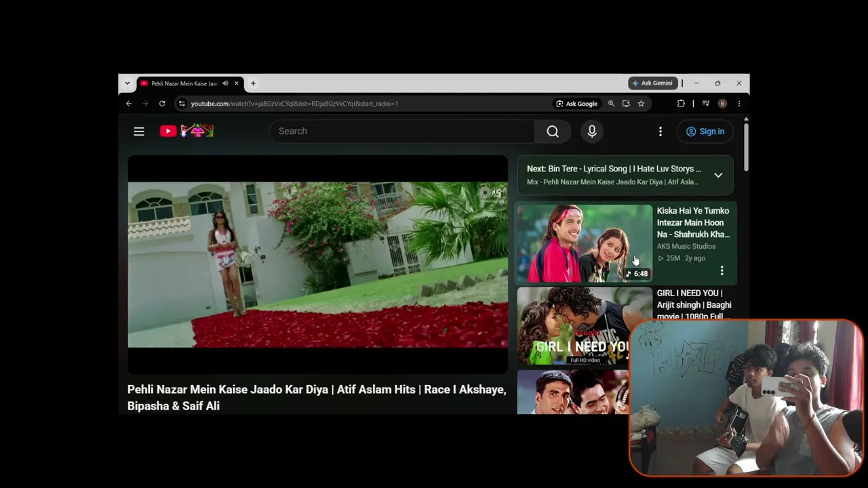Open the browser media controls icon
The height and width of the screenshot is (488, 868).
(x=706, y=104)
